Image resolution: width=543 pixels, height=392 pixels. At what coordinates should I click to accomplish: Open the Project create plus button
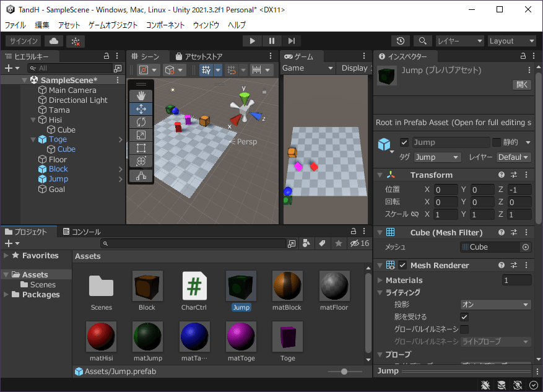pos(12,243)
